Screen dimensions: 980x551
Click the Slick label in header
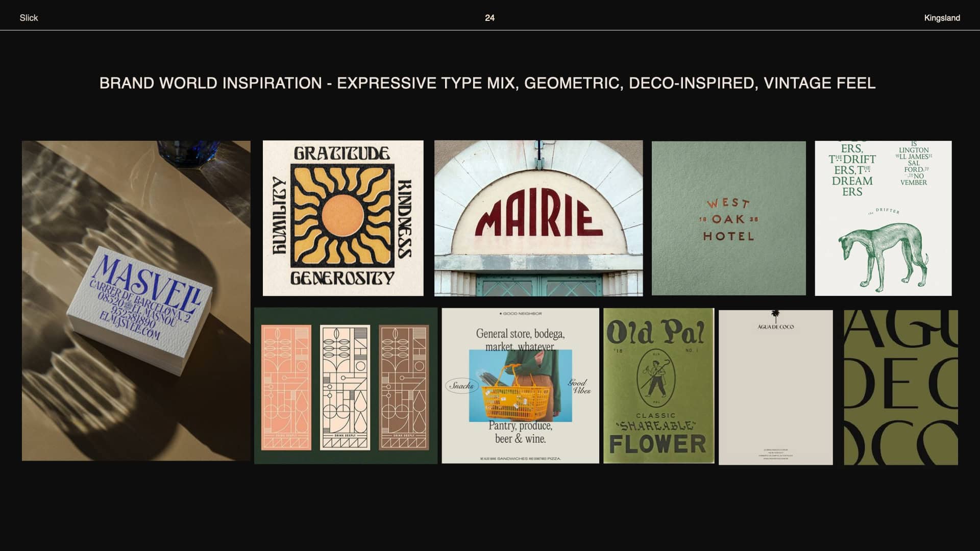[x=29, y=18]
